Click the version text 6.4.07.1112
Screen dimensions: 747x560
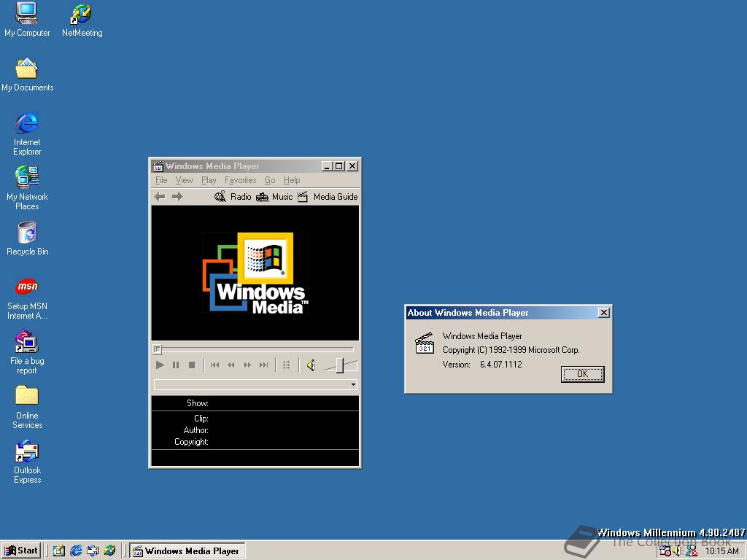tap(500, 365)
